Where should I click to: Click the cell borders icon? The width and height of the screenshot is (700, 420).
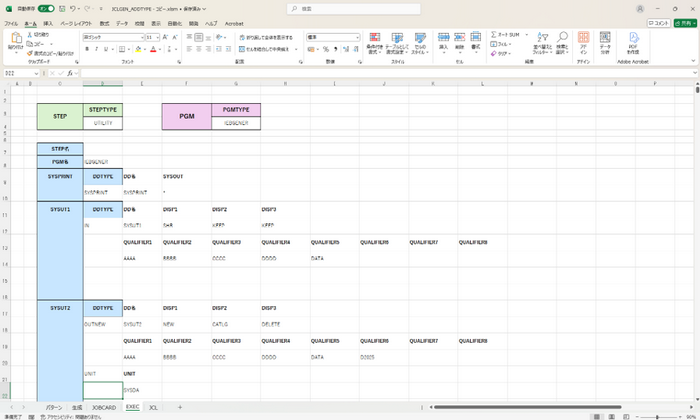point(121,49)
